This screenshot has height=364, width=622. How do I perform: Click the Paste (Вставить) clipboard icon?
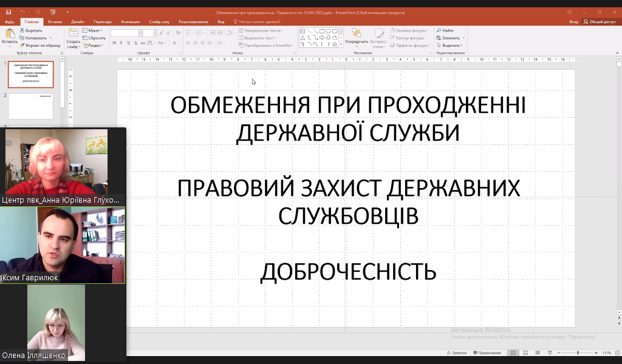click(x=9, y=38)
